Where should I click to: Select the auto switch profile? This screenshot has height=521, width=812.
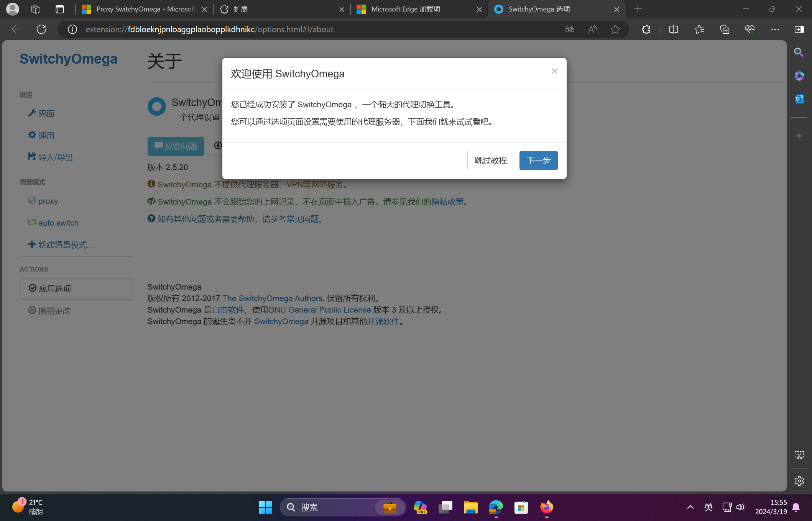click(x=58, y=223)
